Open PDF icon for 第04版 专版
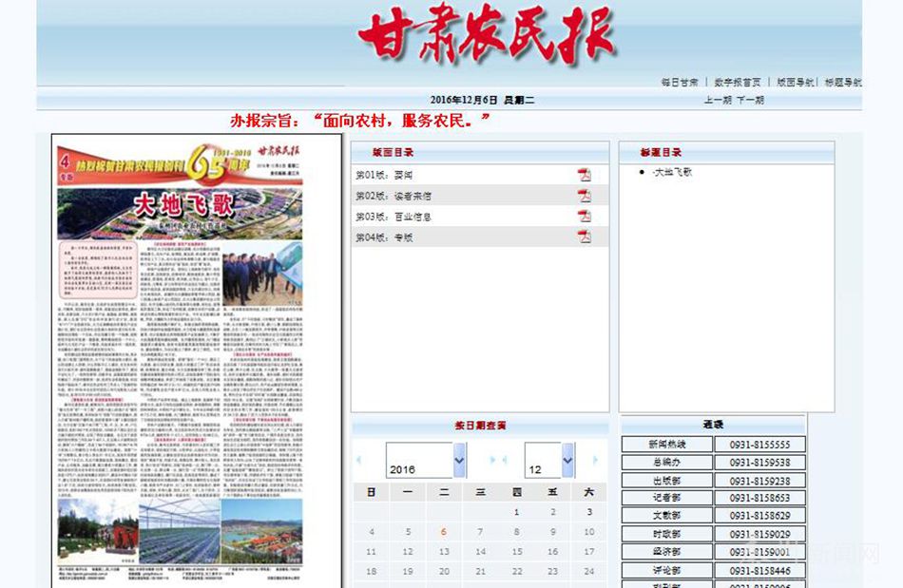The height and width of the screenshot is (588, 903). tap(585, 237)
